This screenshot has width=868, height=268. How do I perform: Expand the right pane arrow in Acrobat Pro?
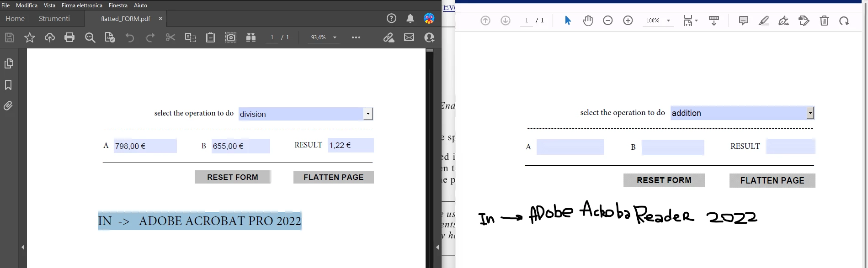437,247
